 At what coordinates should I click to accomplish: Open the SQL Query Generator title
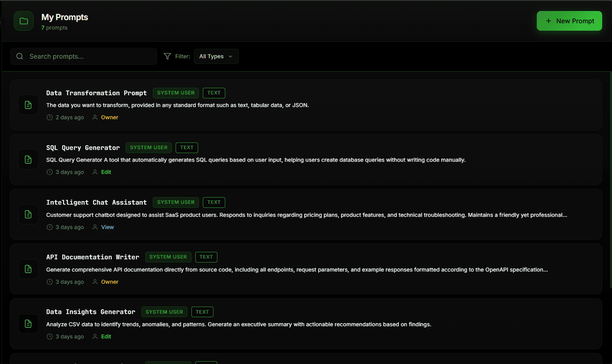click(83, 148)
